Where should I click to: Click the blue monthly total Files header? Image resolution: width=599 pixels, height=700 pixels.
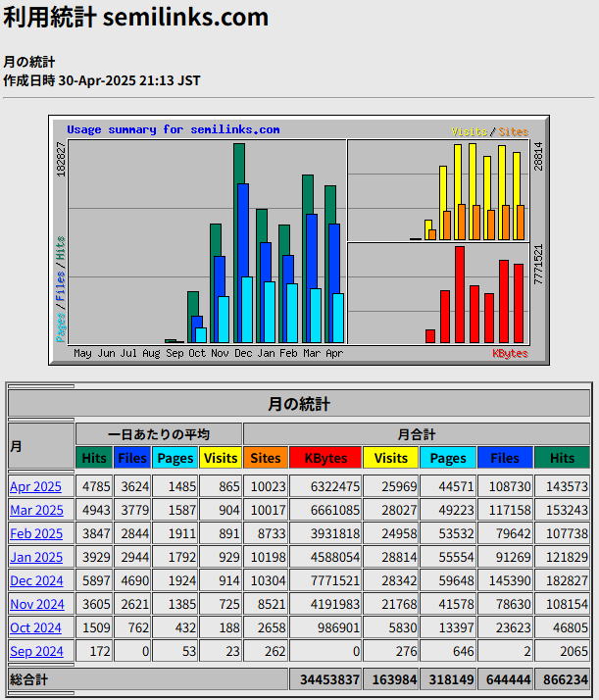point(505,458)
